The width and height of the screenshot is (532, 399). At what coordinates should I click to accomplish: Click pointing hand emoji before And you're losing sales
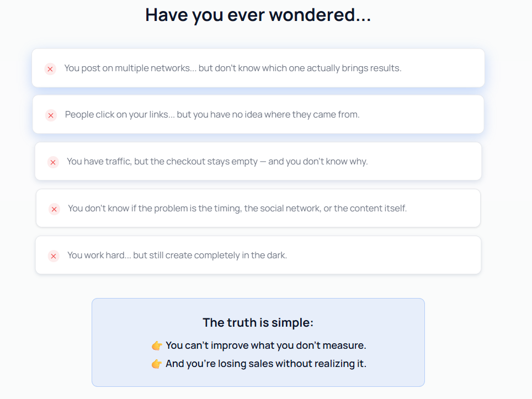tap(157, 364)
